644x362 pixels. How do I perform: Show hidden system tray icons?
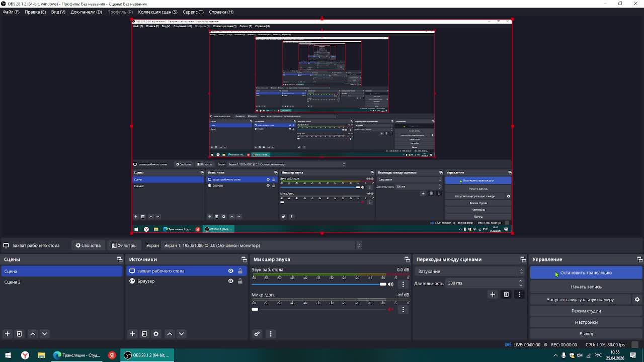(556, 355)
